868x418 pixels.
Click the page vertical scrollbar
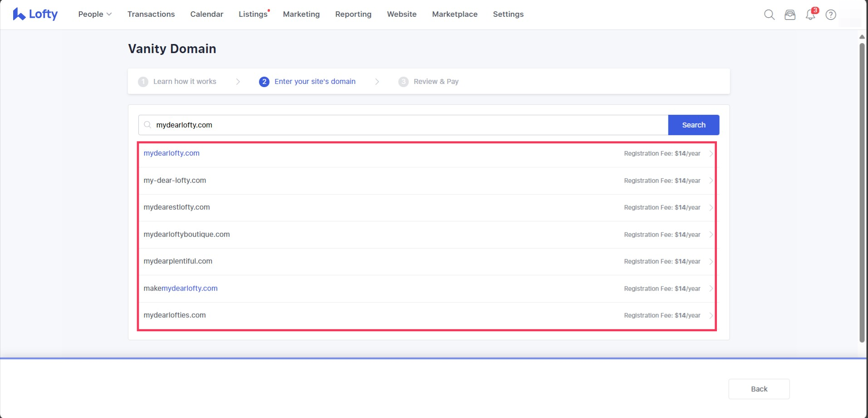(862, 191)
